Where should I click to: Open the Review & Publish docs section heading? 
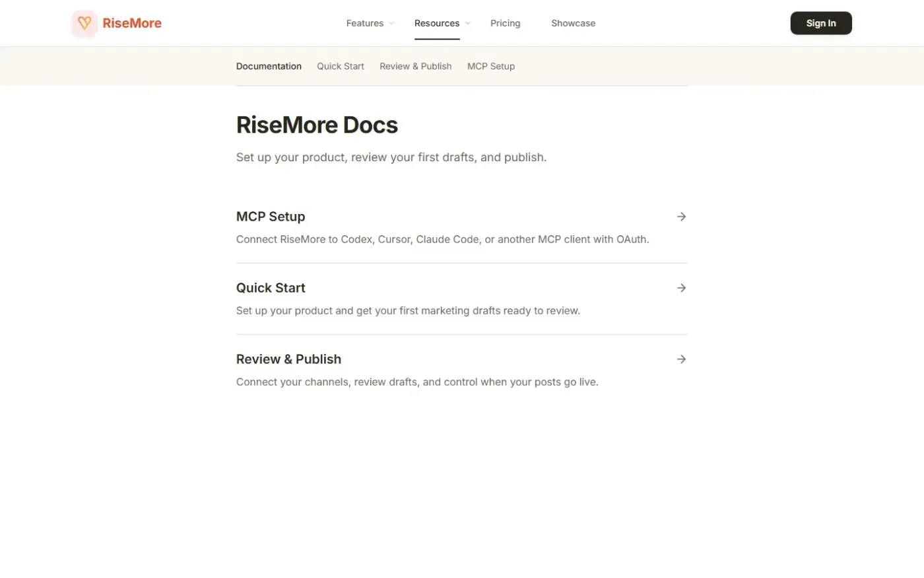[x=289, y=359]
